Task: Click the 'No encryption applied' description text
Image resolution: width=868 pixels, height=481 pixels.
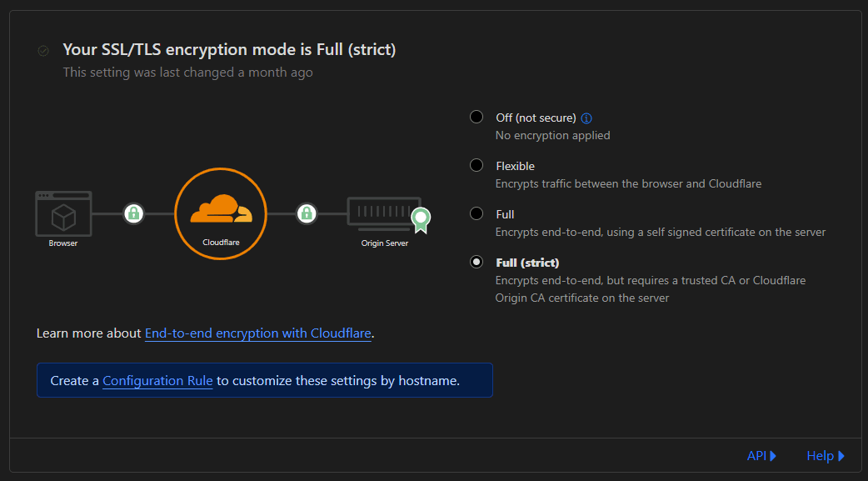Action: [x=552, y=135]
